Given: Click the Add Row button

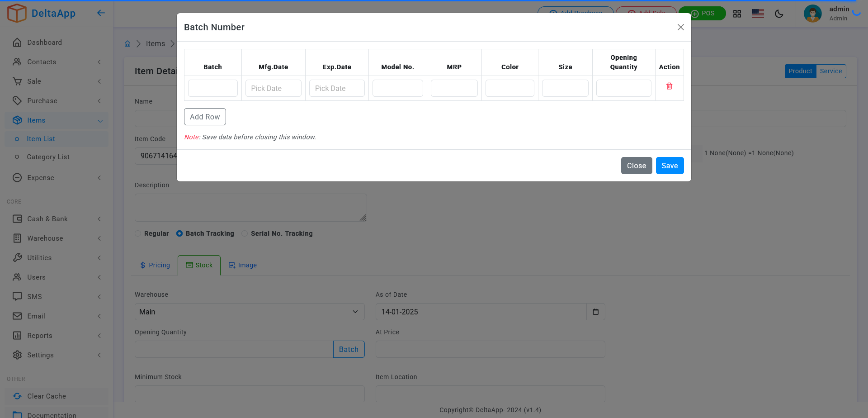Looking at the screenshot, I should 205,117.
